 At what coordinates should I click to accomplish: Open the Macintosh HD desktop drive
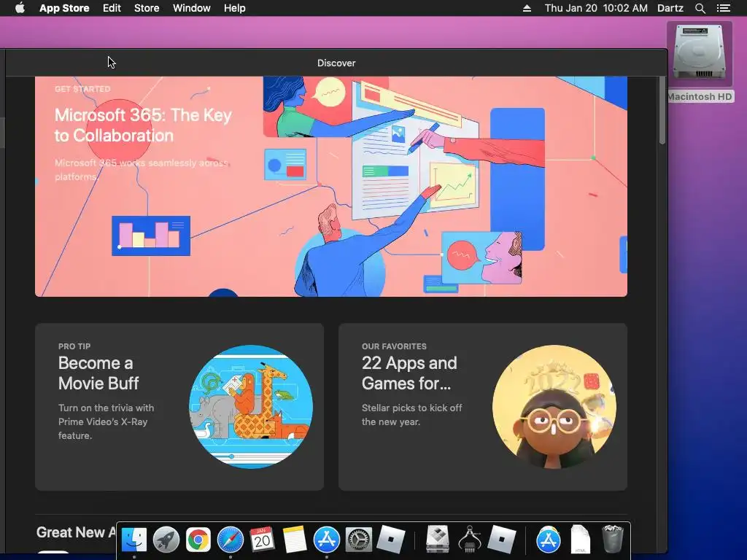click(x=700, y=62)
